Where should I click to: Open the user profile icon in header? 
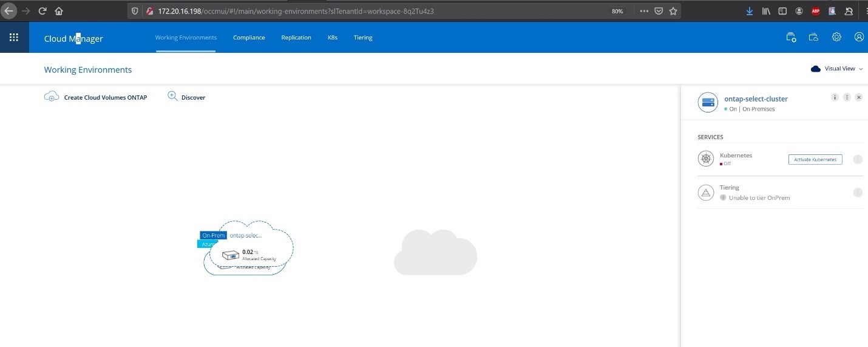[859, 37]
